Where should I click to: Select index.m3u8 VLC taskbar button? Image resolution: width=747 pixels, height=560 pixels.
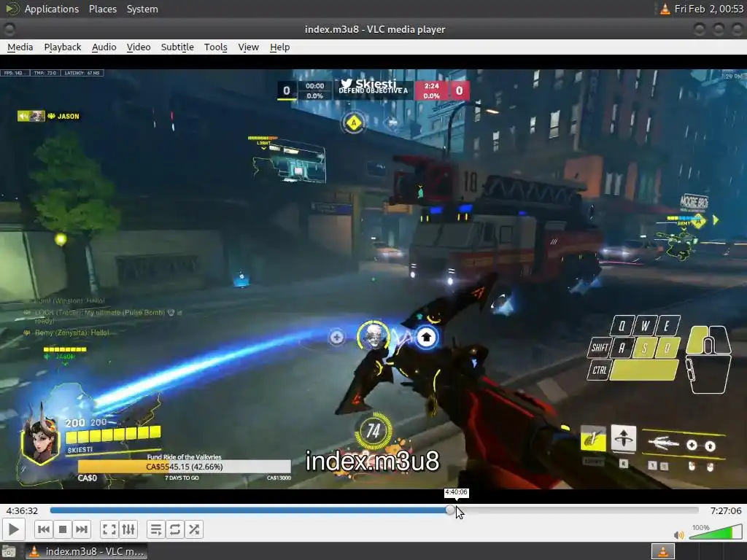click(x=87, y=551)
